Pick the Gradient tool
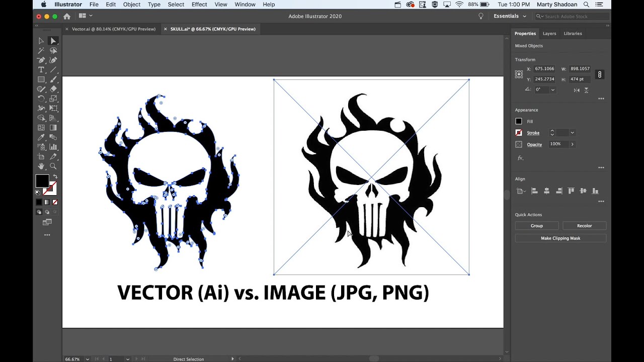Viewport: 644px width, 362px height. tap(53, 128)
